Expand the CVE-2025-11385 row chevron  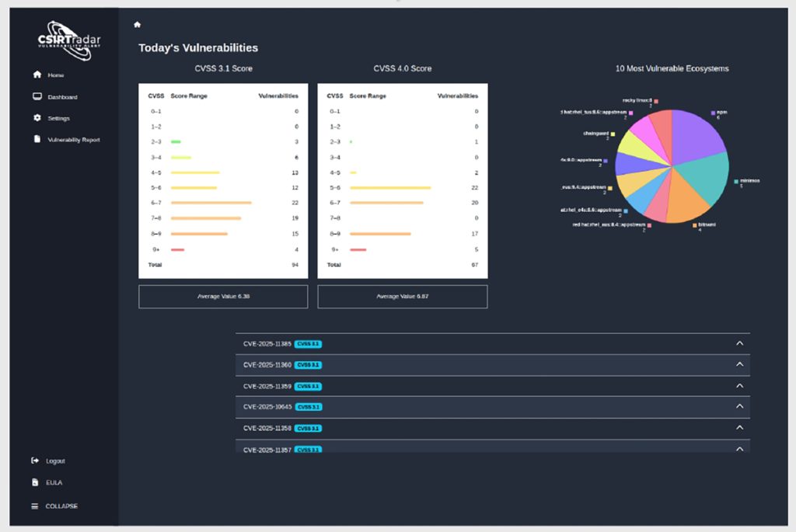click(x=739, y=343)
